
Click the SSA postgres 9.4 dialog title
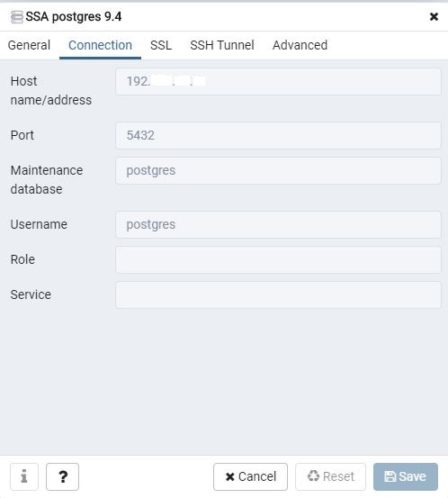pyautogui.click(x=74, y=16)
